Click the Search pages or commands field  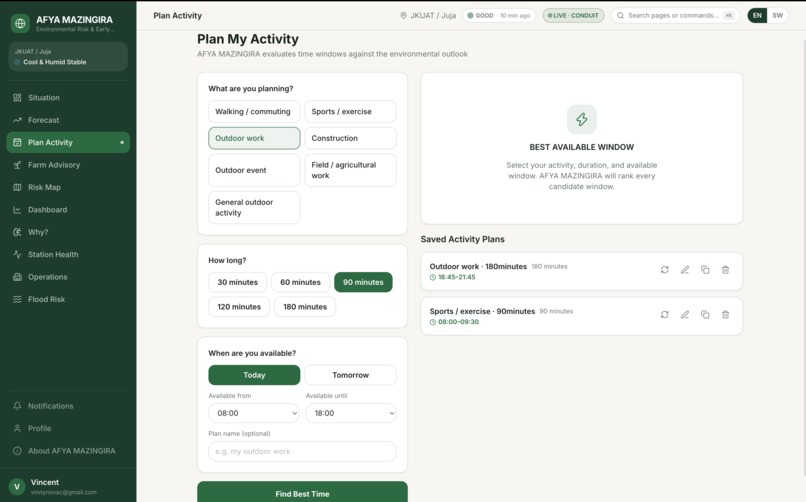pyautogui.click(x=675, y=15)
